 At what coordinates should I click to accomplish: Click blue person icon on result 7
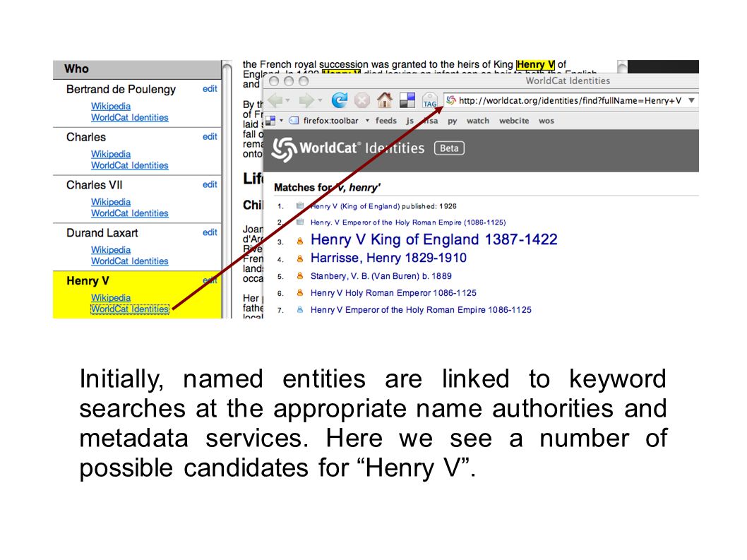tap(299, 310)
